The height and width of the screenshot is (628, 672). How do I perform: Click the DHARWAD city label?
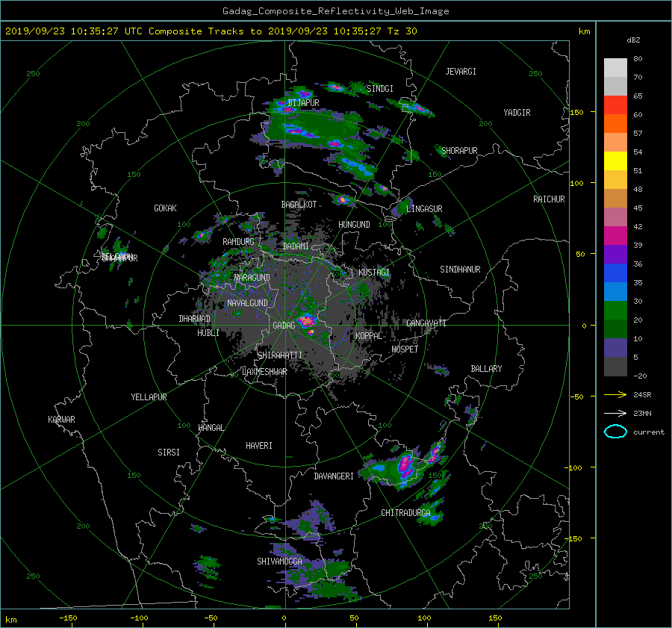(x=195, y=319)
